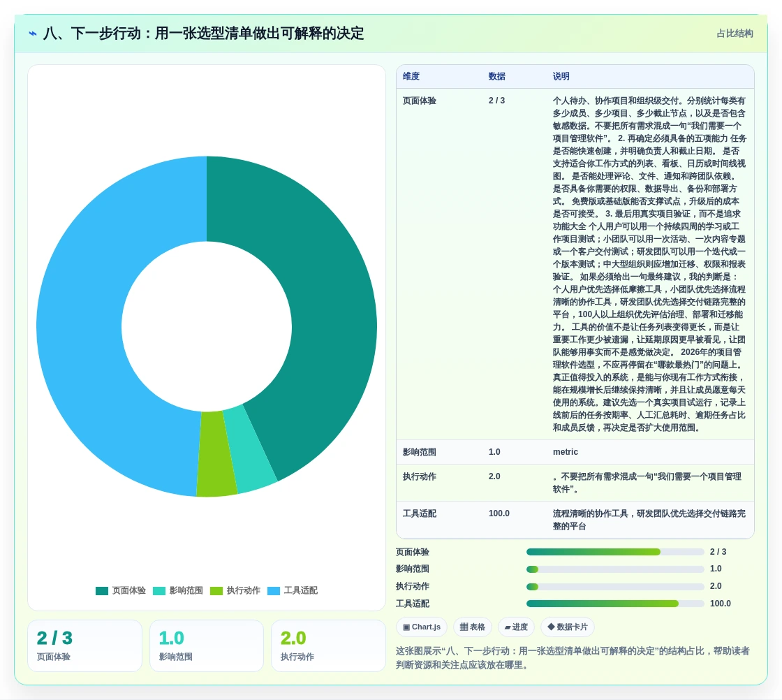Click the 影响范围 table row label
The image size is (782, 700).
click(420, 452)
